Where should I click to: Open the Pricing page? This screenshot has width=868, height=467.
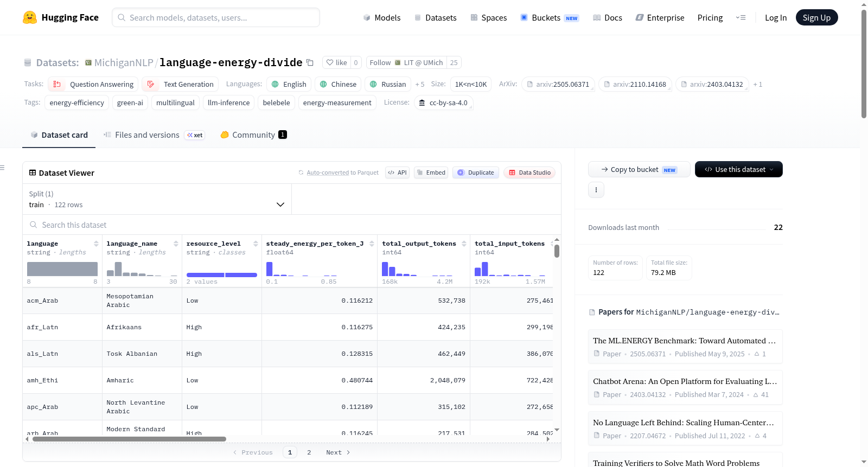710,17
